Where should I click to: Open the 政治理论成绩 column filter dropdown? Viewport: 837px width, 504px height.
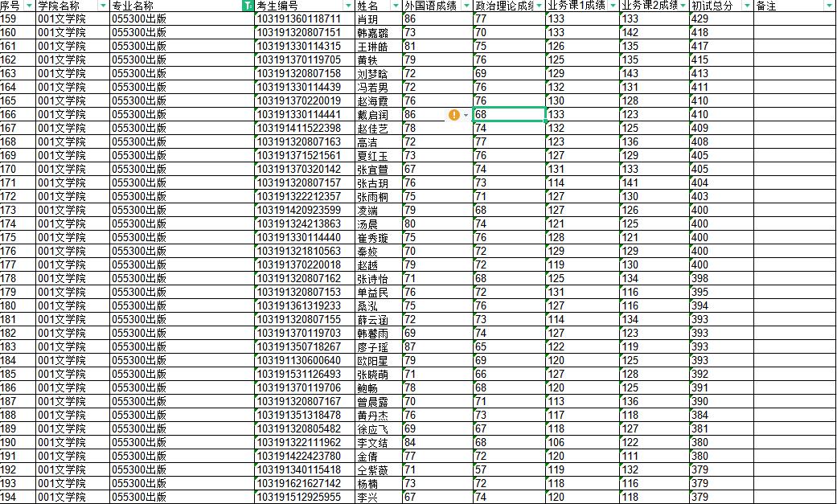point(540,6)
